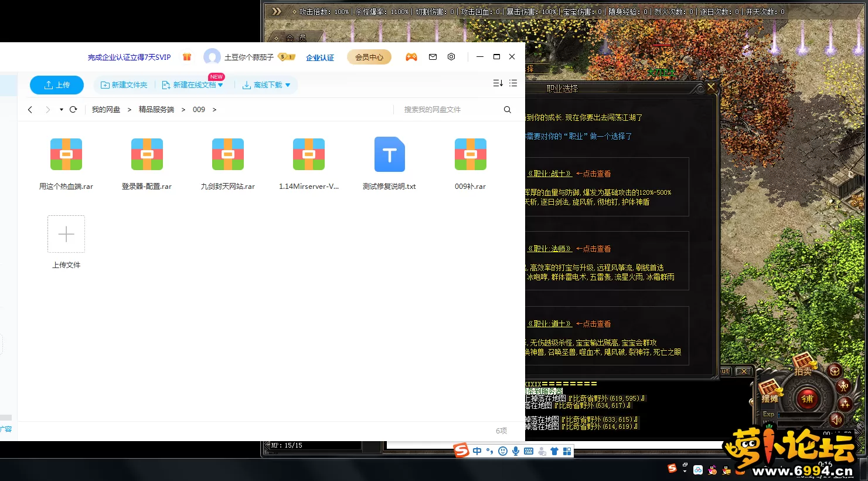Click the small X button beside Logout
868x481 pixels.
tap(743, 371)
